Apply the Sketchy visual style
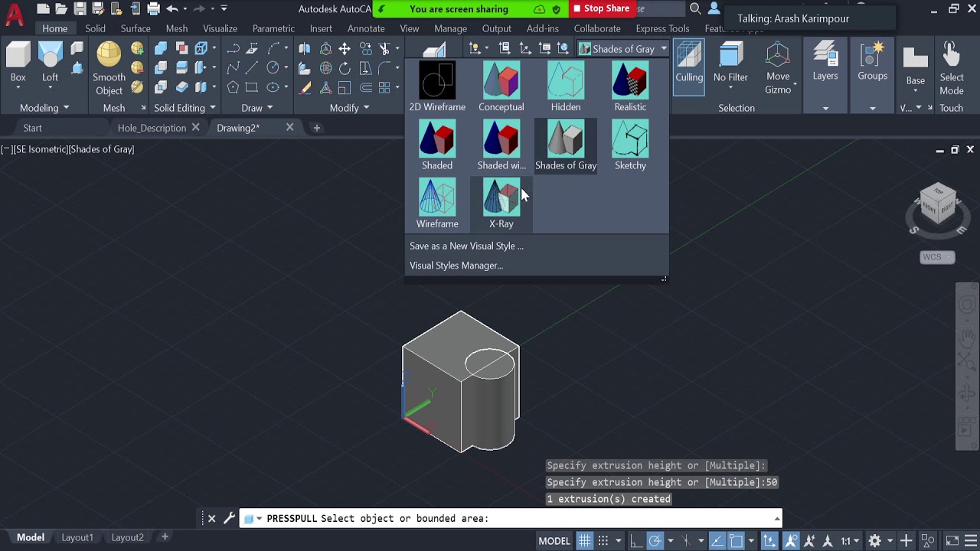The image size is (980, 551). click(630, 145)
